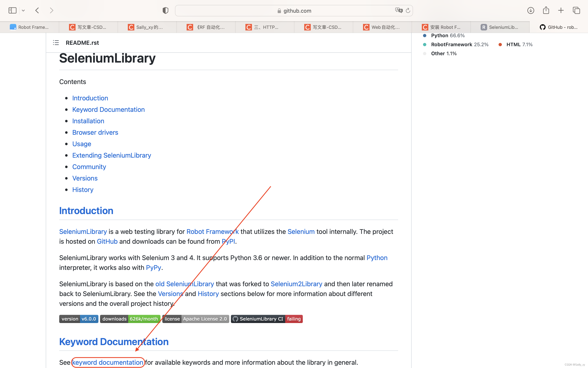Switch to the 《RF 自动化... tab
The height and width of the screenshot is (368, 588).
pos(206,27)
